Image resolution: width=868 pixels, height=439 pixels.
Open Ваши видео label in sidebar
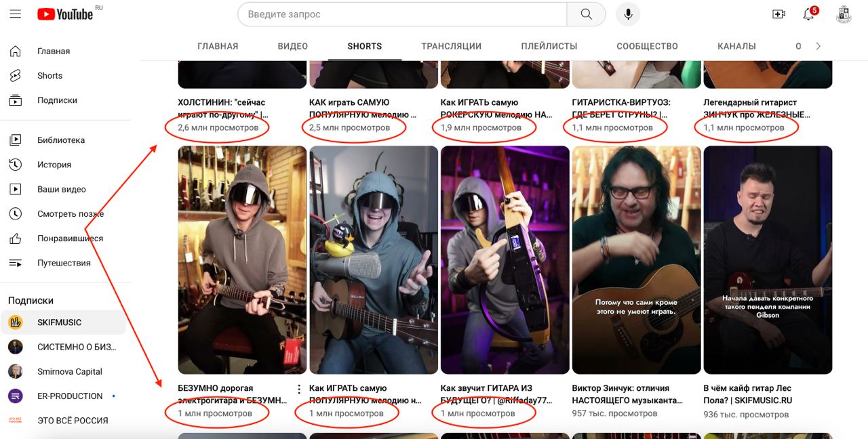62,189
